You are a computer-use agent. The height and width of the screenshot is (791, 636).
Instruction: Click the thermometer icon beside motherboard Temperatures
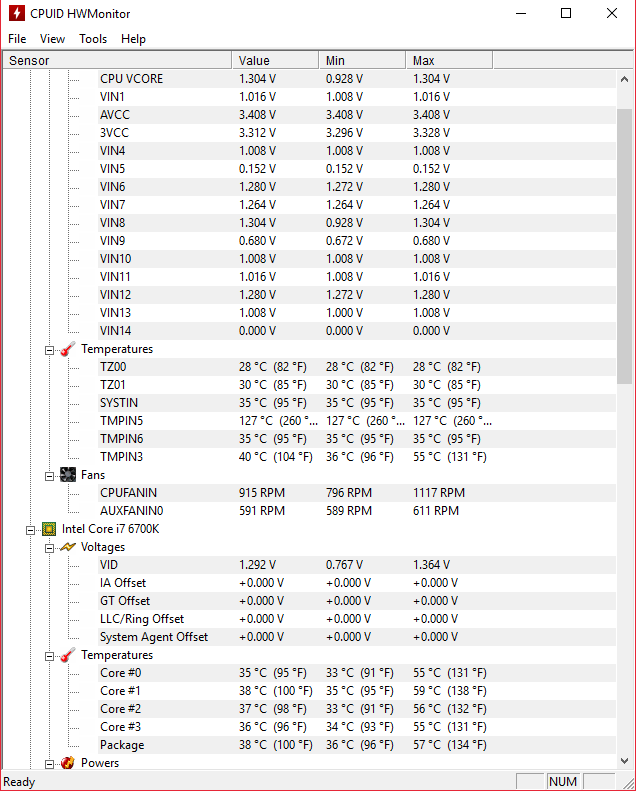(68, 349)
